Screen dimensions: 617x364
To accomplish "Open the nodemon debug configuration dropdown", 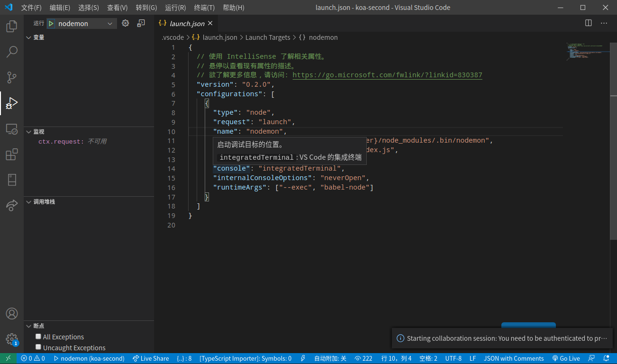I will click(x=86, y=23).
